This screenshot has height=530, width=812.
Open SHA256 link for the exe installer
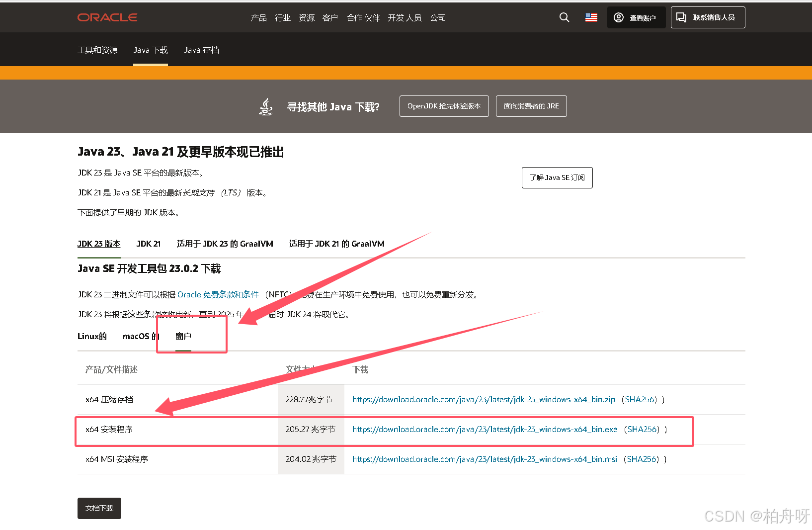pos(642,429)
